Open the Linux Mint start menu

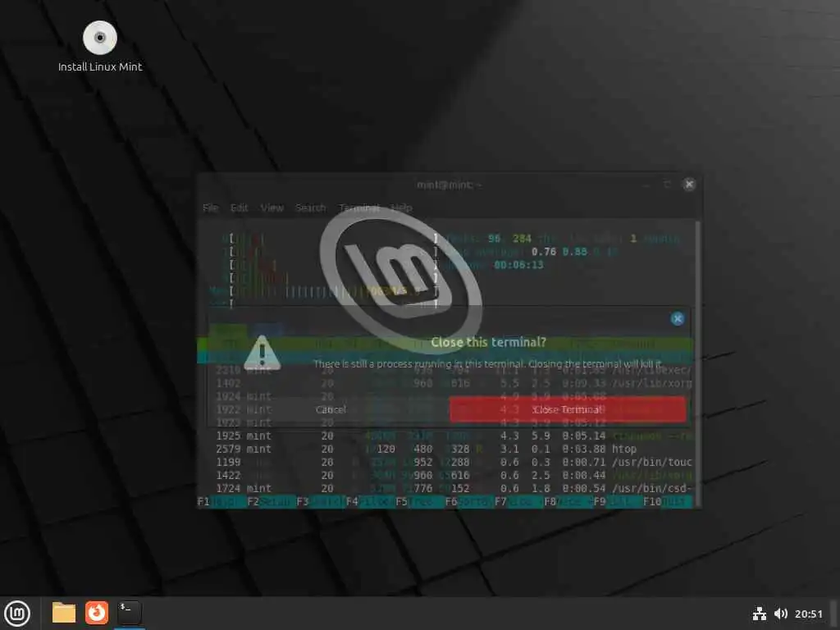[17, 613]
